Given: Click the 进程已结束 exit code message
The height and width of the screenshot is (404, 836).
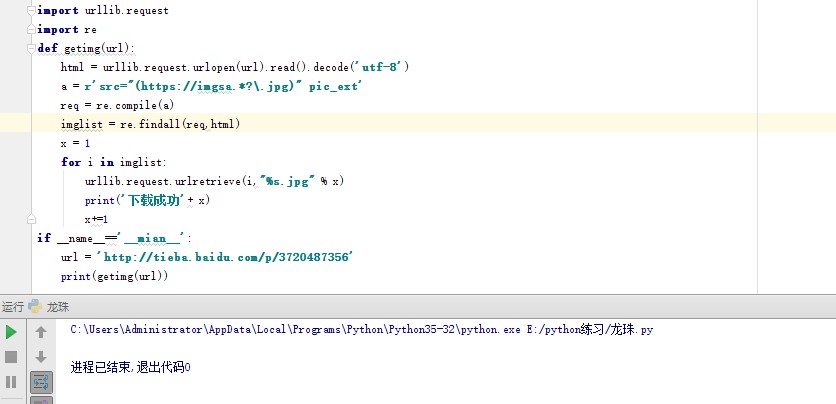Looking at the screenshot, I should [130, 367].
